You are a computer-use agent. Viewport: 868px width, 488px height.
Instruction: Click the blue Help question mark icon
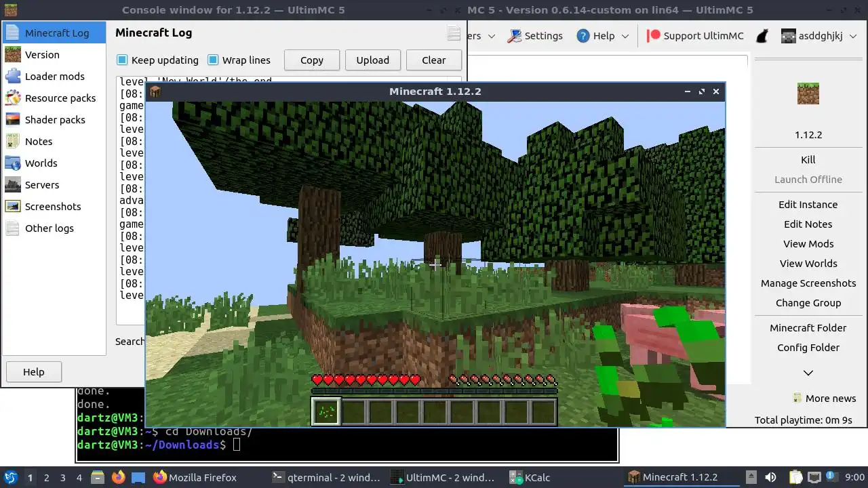pyautogui.click(x=583, y=36)
